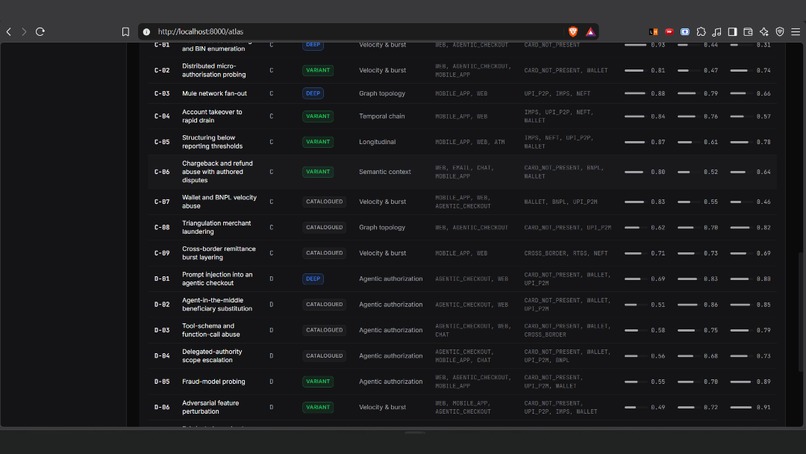Click the vertical scrollbar on the page
The width and height of the screenshot is (806, 454).
click(800, 311)
